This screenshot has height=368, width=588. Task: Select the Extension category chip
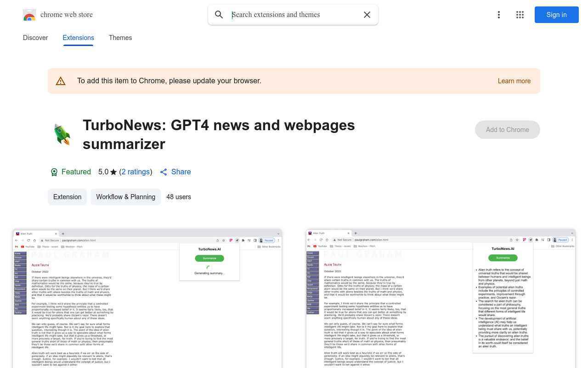point(68,197)
